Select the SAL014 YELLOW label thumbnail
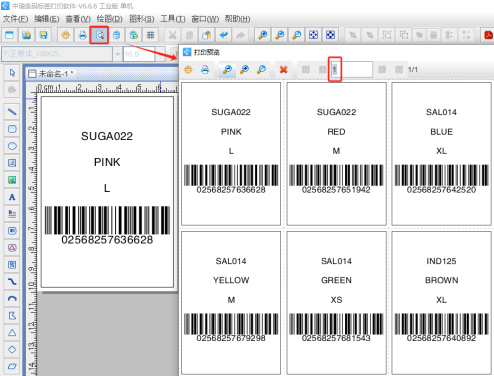Screen dimensions: 494x376 (231, 303)
